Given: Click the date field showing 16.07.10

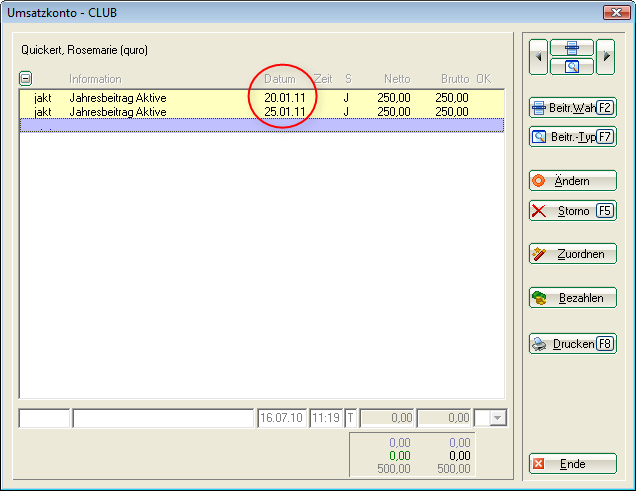Looking at the screenshot, I should tap(282, 418).
